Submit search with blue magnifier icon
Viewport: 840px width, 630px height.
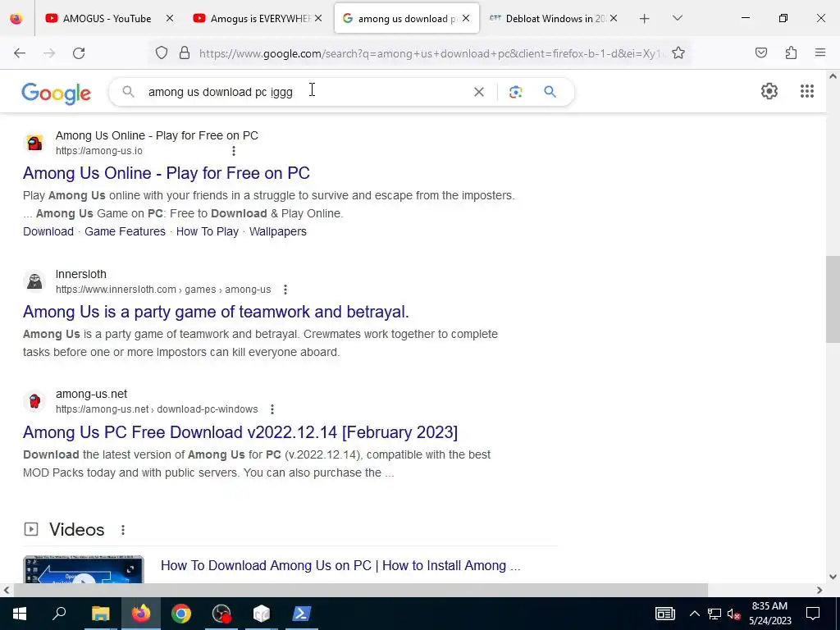point(550,92)
